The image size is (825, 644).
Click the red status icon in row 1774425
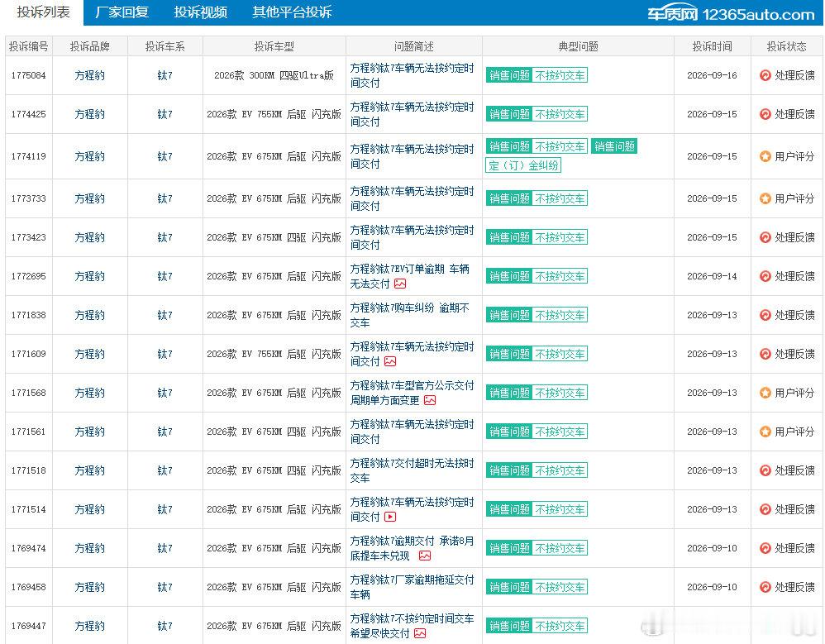(x=765, y=115)
